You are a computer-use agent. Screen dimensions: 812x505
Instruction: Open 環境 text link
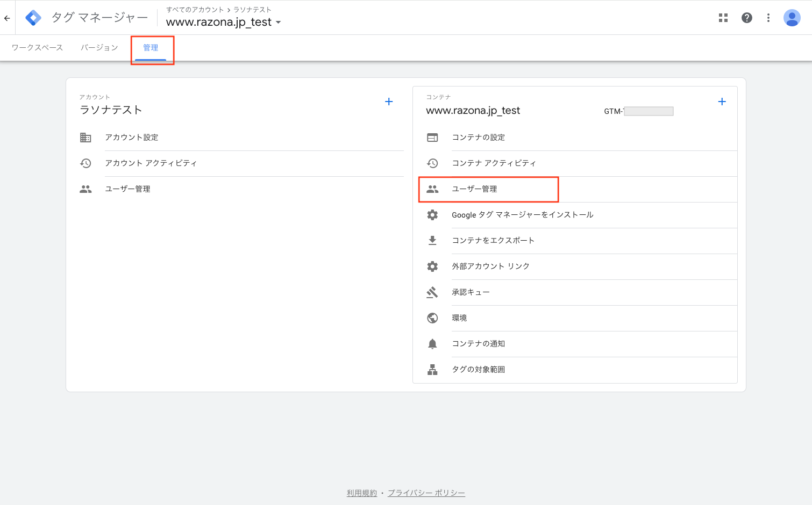point(459,318)
